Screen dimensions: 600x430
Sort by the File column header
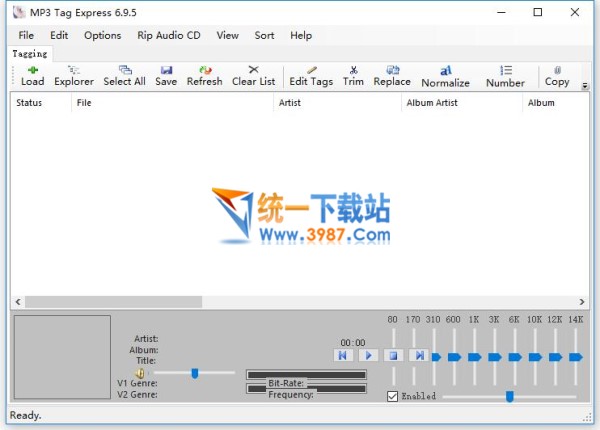pyautogui.click(x=172, y=103)
